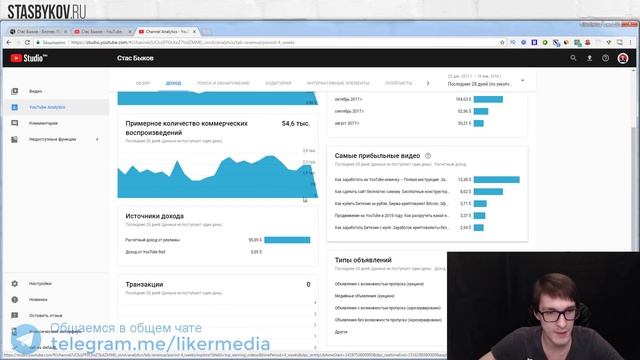The image size is (640, 360).
Task: Click the browser back arrow
Action: pos(9,42)
